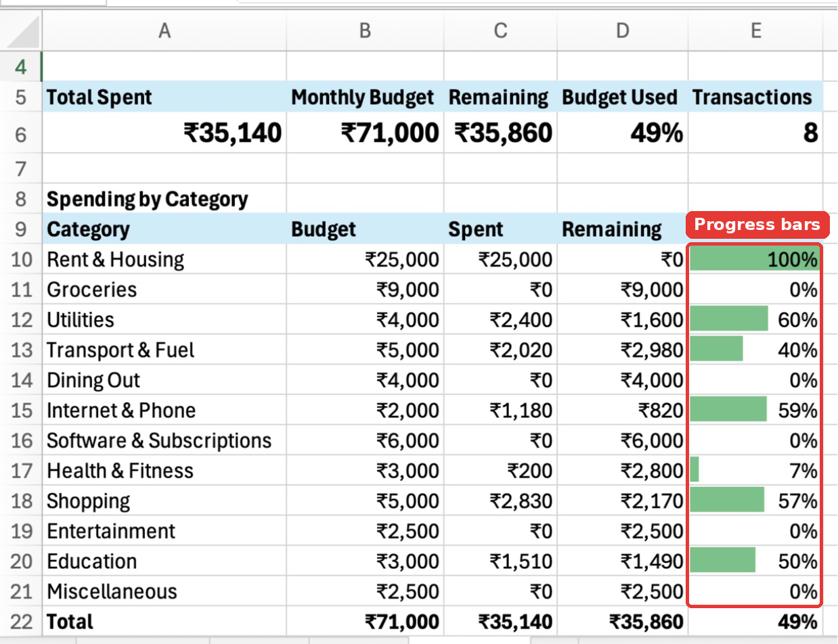Select the Entertainment category cell
The image size is (838, 644).
(x=164, y=531)
